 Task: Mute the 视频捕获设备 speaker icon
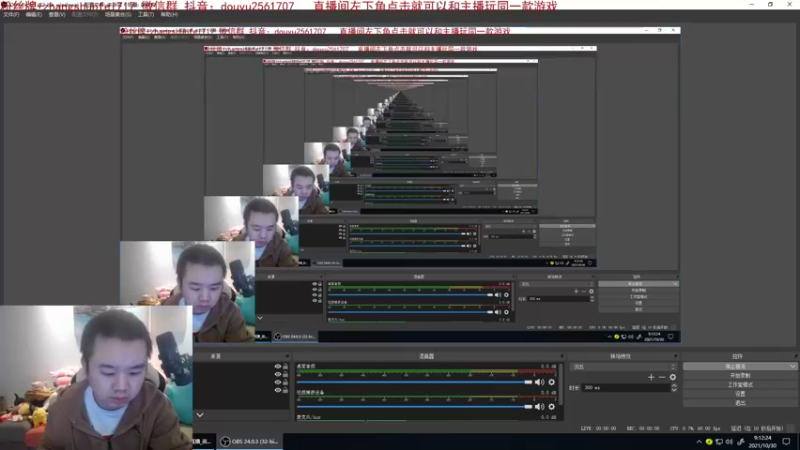539,406
